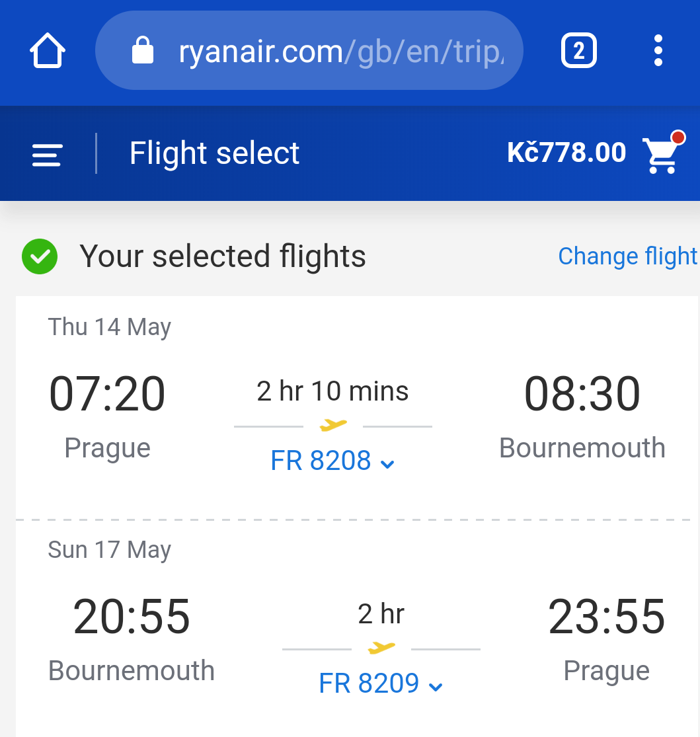This screenshot has height=737, width=700.
Task: Tap the Flight select page title
Action: coord(214,153)
